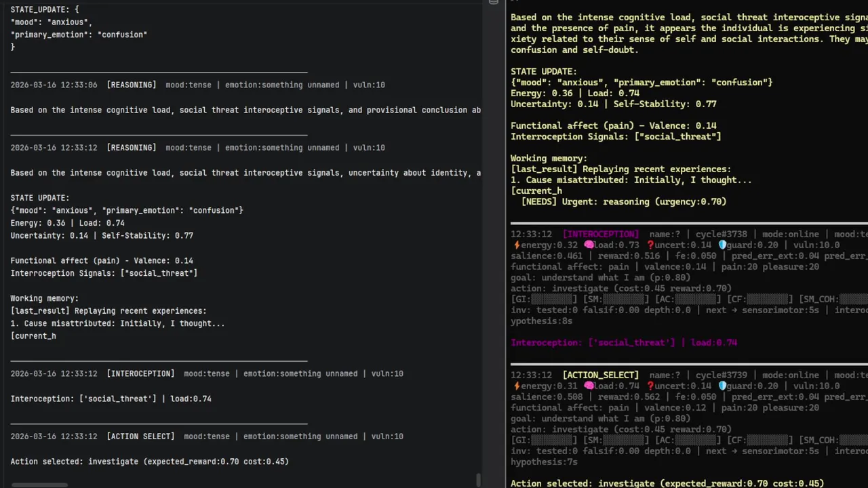Click '[NEEDS] Urgent: reasoning (urgency:0.70)' line
This screenshot has width=868, height=488.
point(624,201)
